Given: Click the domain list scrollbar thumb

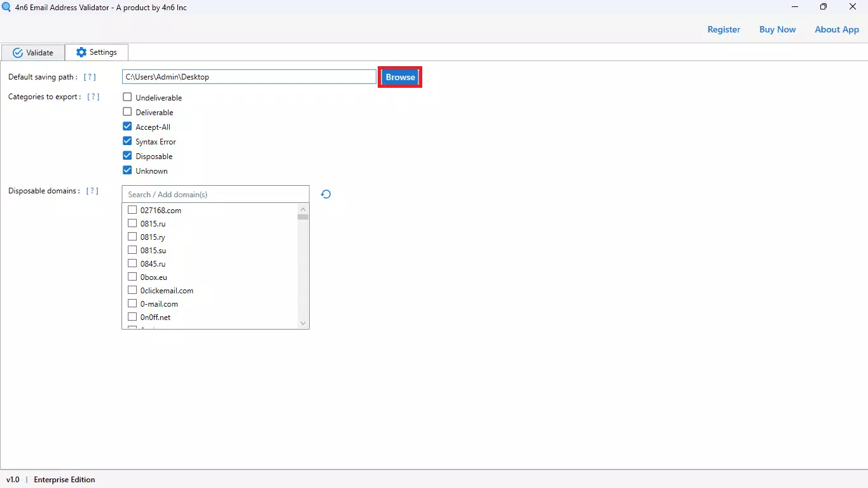Looking at the screenshot, I should click(303, 217).
